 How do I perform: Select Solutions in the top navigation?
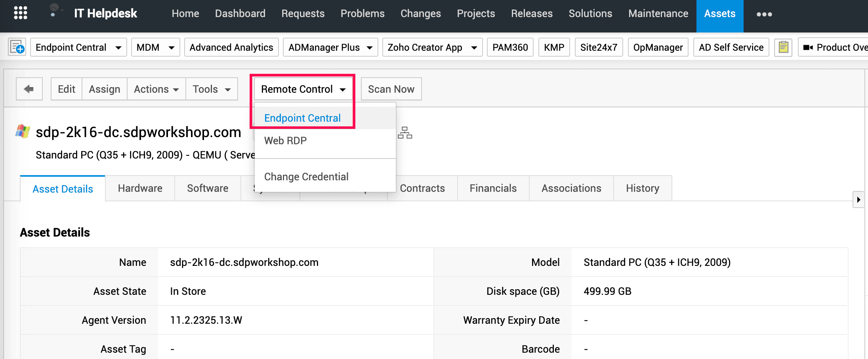pos(590,13)
